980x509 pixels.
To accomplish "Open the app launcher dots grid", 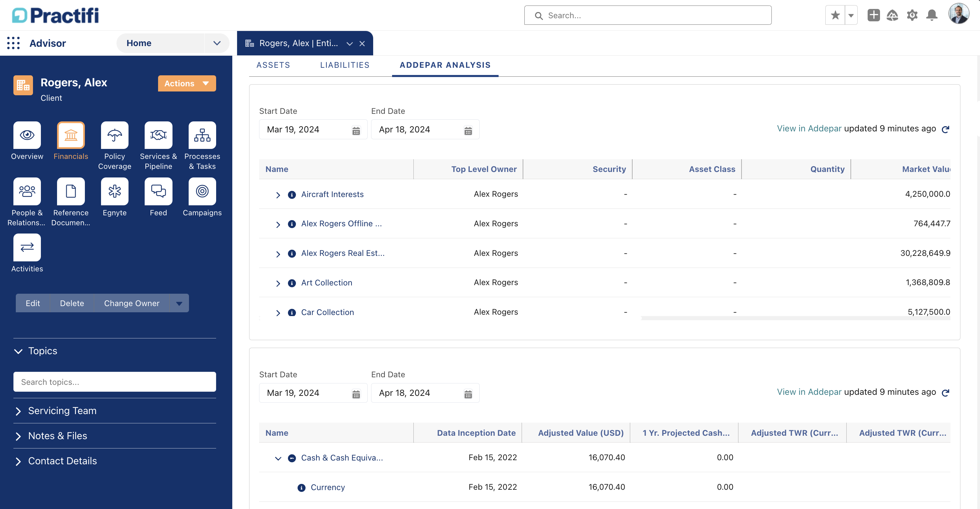I will [13, 43].
